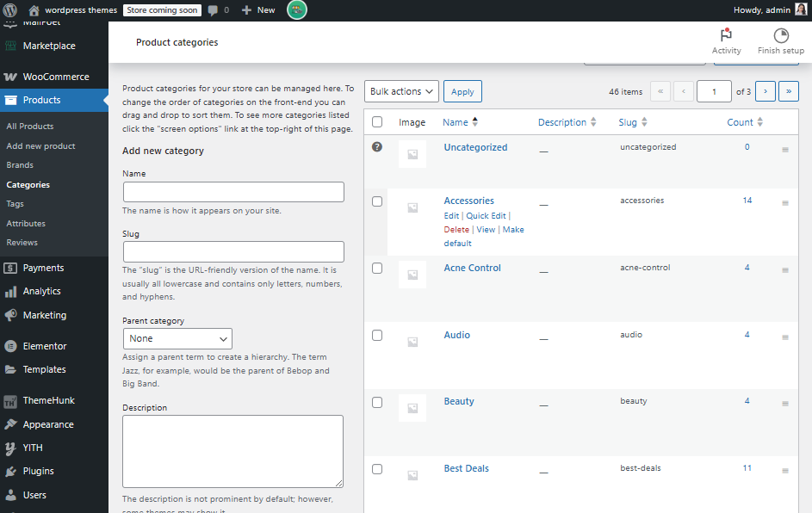Click the Users person icon
This screenshot has height=513, width=812.
click(x=10, y=495)
